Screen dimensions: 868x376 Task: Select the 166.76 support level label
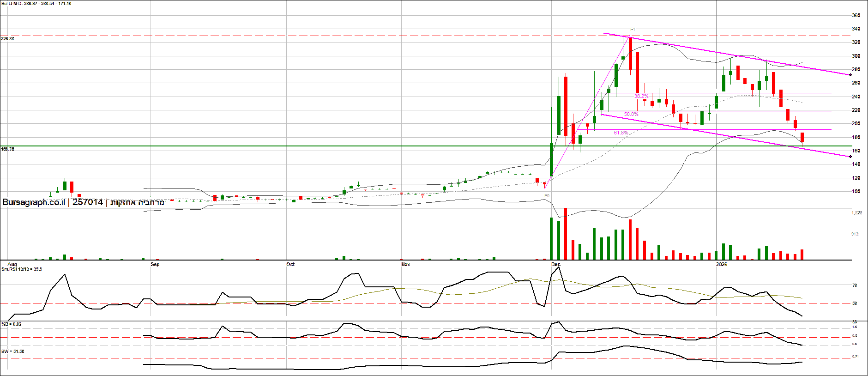tap(8, 149)
